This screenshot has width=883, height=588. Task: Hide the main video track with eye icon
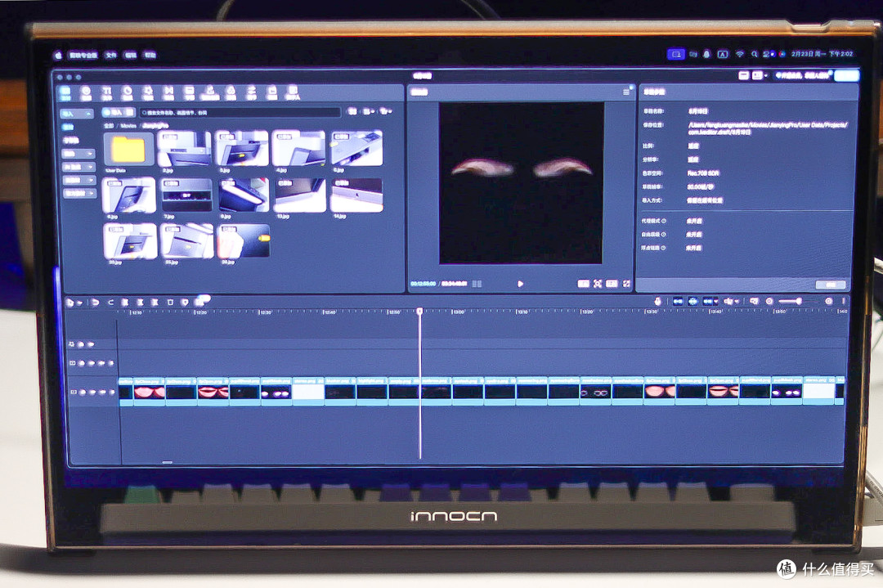pos(92,392)
